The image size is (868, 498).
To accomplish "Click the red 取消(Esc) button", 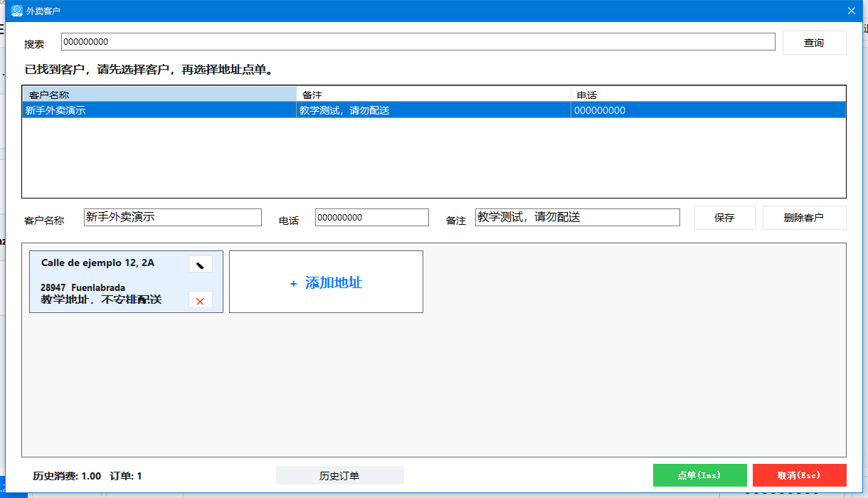I will coord(799,475).
